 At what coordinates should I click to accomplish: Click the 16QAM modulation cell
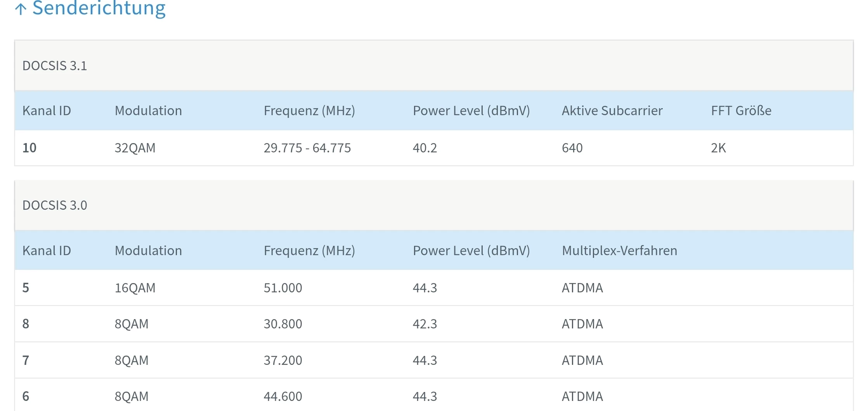tap(135, 288)
